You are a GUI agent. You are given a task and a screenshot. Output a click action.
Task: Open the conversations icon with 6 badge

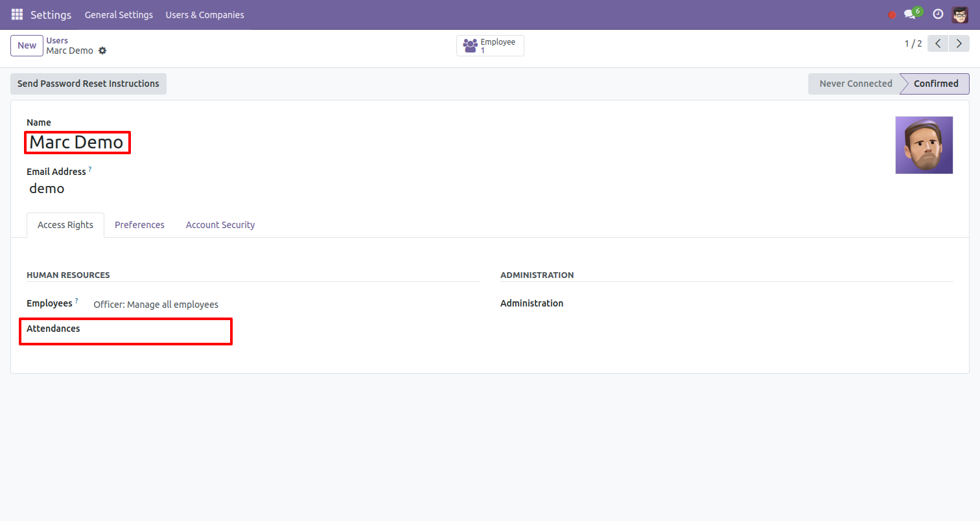pyautogui.click(x=913, y=14)
